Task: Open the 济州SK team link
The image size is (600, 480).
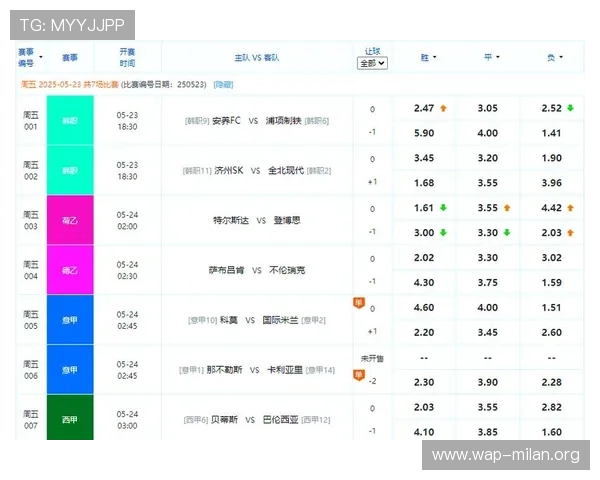Action: tap(228, 171)
